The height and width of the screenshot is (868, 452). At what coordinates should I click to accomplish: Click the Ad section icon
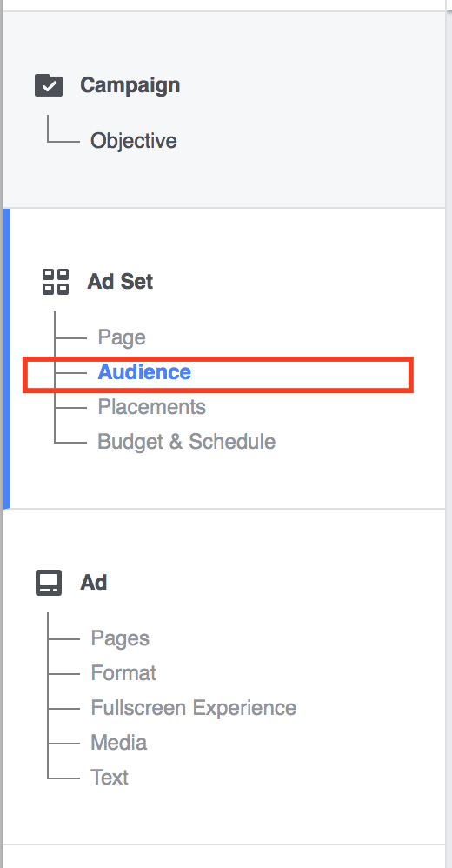49,583
